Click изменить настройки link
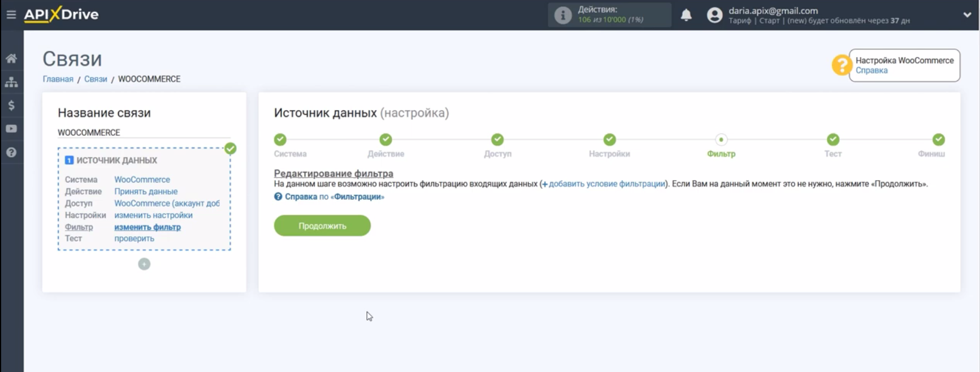980x372 pixels. [154, 215]
